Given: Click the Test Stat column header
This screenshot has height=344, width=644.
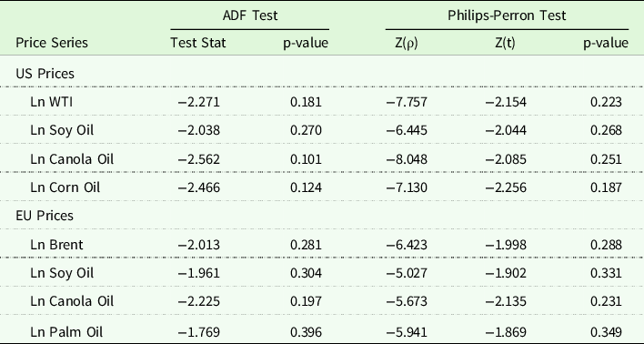Looking at the screenshot, I should pyautogui.click(x=198, y=43).
